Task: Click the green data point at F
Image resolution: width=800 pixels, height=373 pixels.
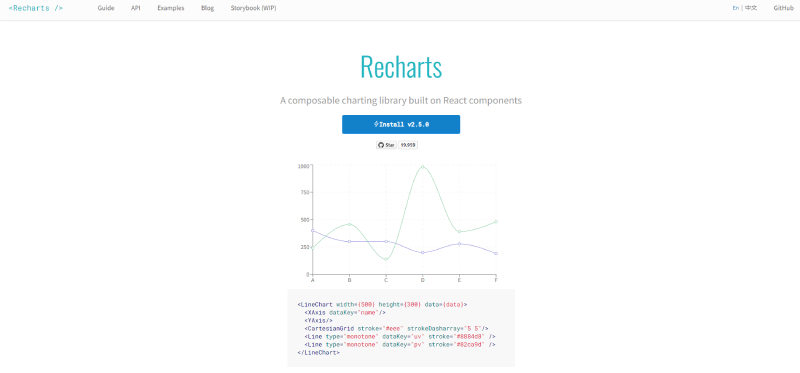Action: [496, 222]
